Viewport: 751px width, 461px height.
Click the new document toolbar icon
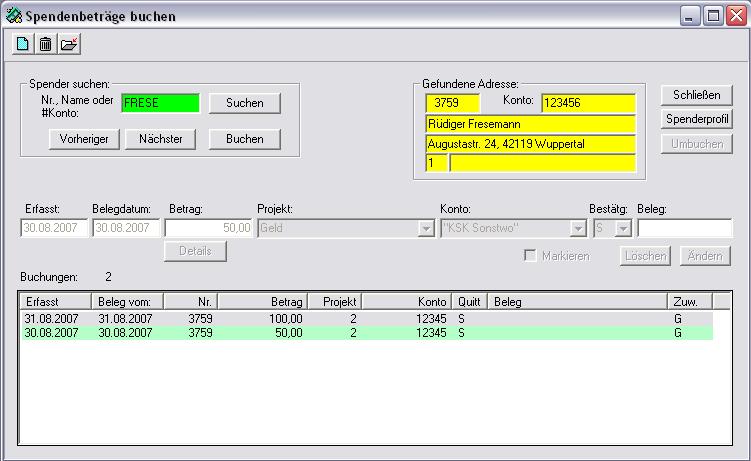pos(22,44)
